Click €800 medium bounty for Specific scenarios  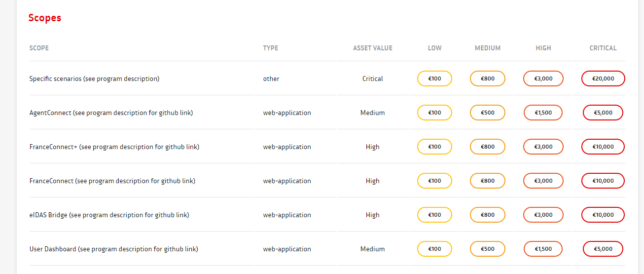click(x=488, y=78)
